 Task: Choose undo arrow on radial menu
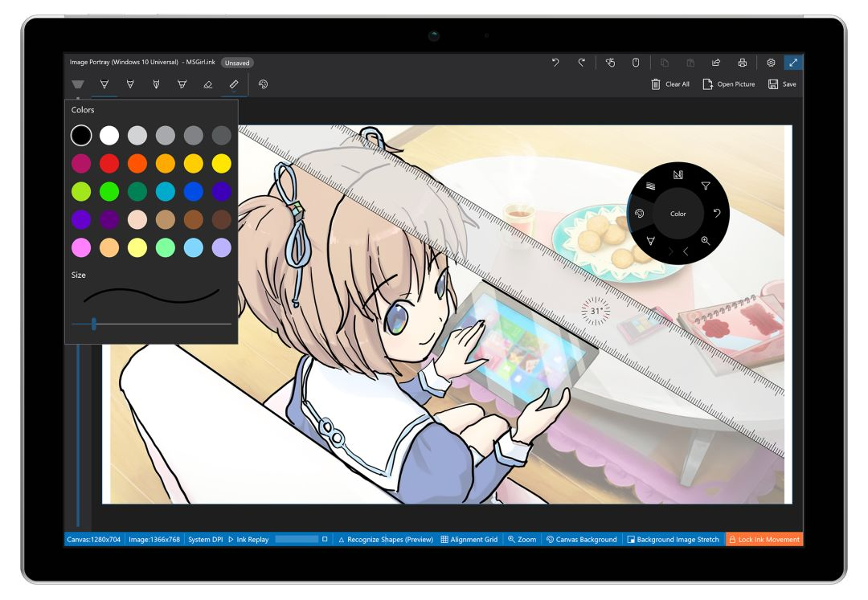pos(717,213)
